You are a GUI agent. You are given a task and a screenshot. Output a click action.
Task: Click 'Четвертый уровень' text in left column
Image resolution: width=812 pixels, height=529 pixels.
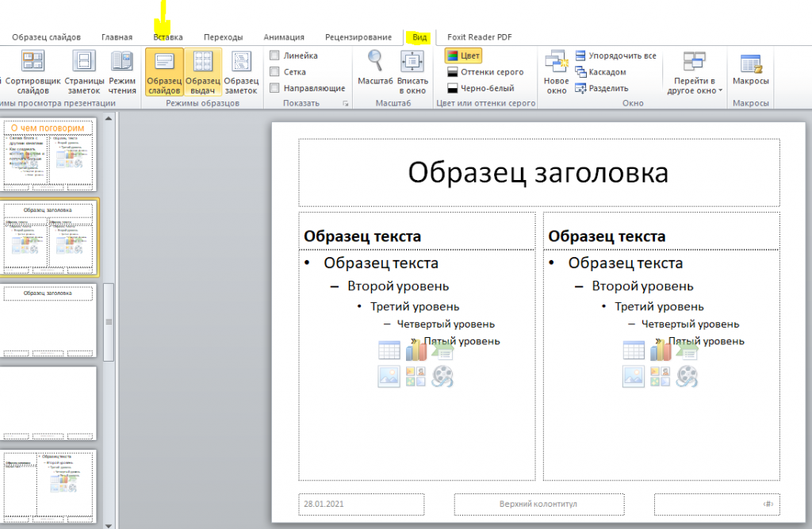(446, 324)
